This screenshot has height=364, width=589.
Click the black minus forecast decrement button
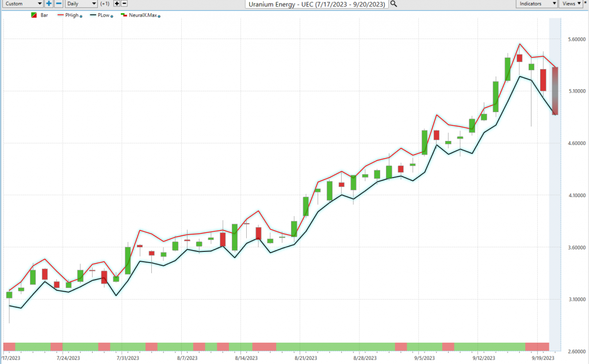pyautogui.click(x=124, y=4)
